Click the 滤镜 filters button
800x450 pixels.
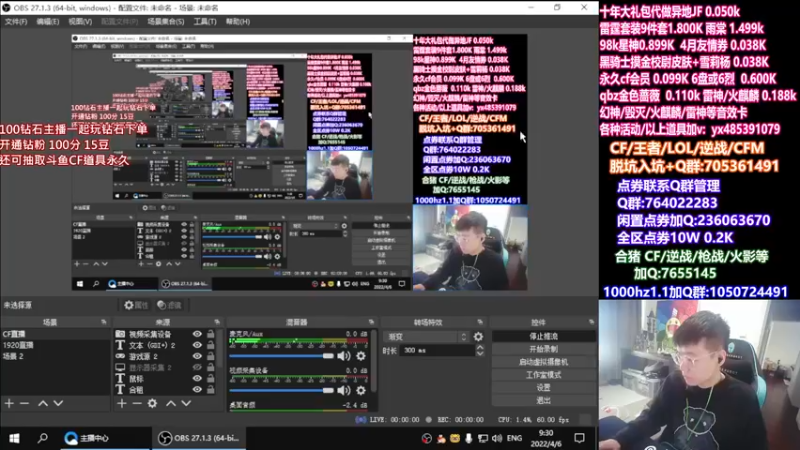(x=169, y=305)
